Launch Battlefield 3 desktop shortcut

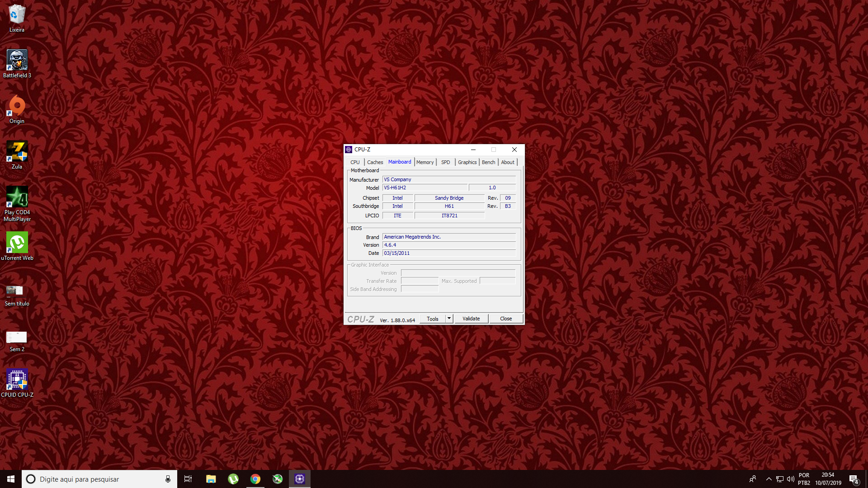pos(17,64)
